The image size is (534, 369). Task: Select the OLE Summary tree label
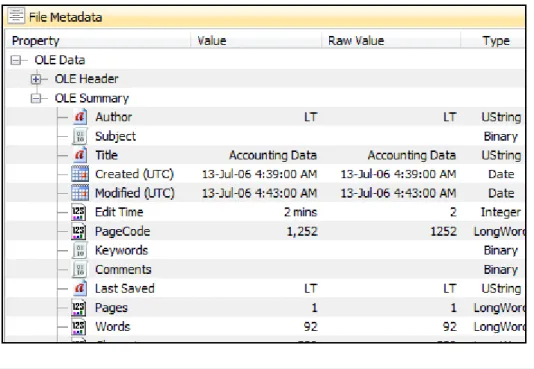pos(92,98)
